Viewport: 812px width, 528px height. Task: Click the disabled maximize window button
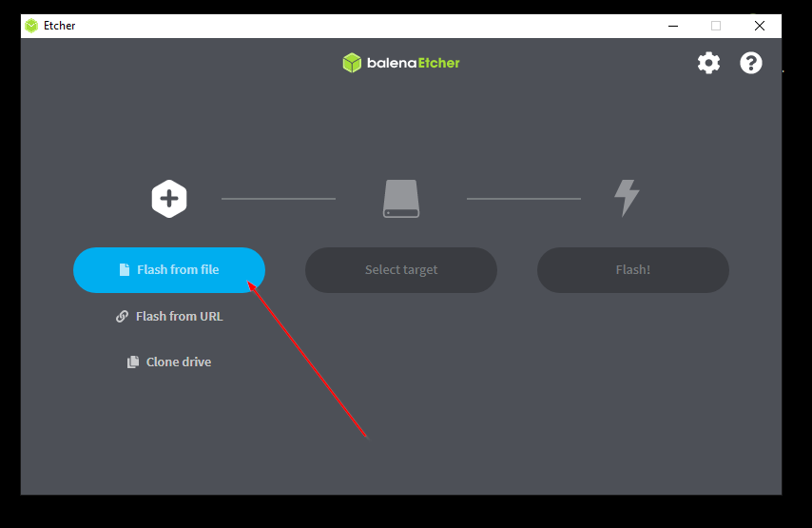click(716, 26)
